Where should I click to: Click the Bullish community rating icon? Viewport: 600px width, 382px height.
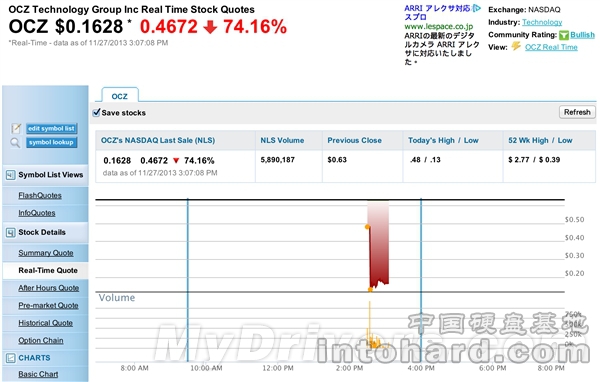pyautogui.click(x=564, y=35)
